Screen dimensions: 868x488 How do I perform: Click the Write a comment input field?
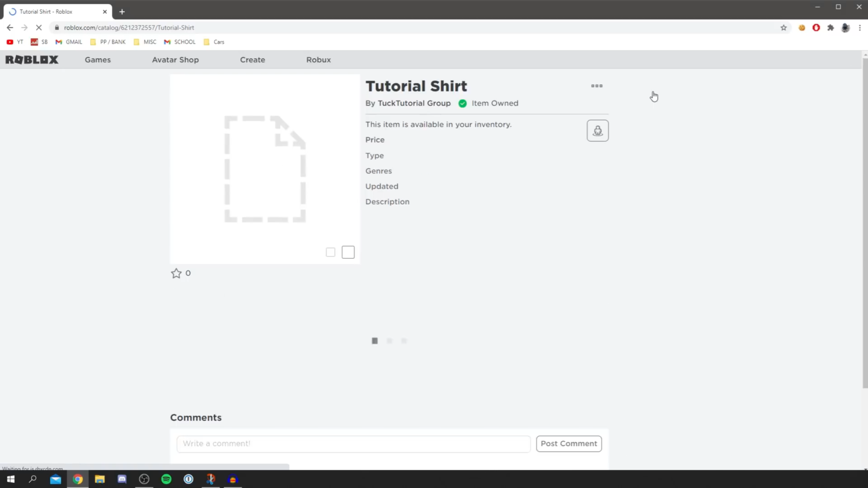tap(353, 444)
